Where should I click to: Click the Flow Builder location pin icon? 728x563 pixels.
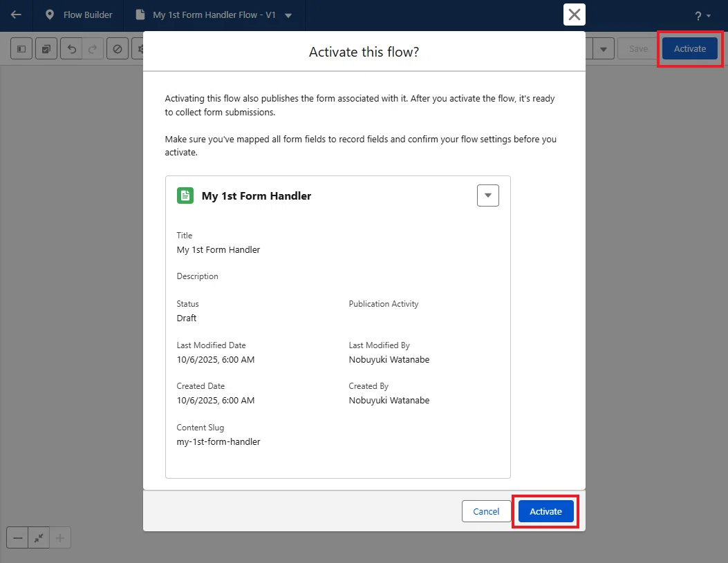click(50, 15)
